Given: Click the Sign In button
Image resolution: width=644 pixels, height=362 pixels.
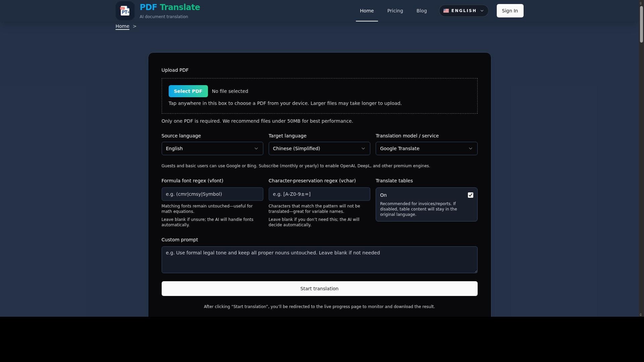Looking at the screenshot, I should coord(510,11).
